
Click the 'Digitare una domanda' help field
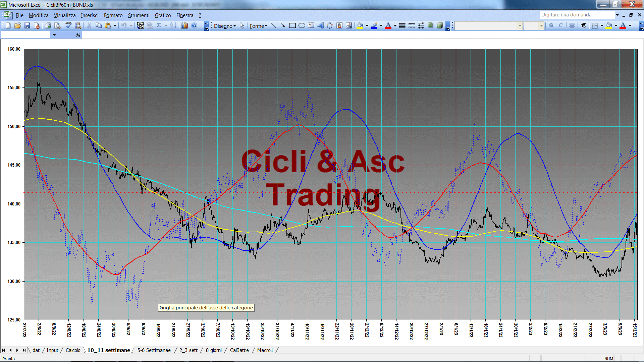point(577,15)
